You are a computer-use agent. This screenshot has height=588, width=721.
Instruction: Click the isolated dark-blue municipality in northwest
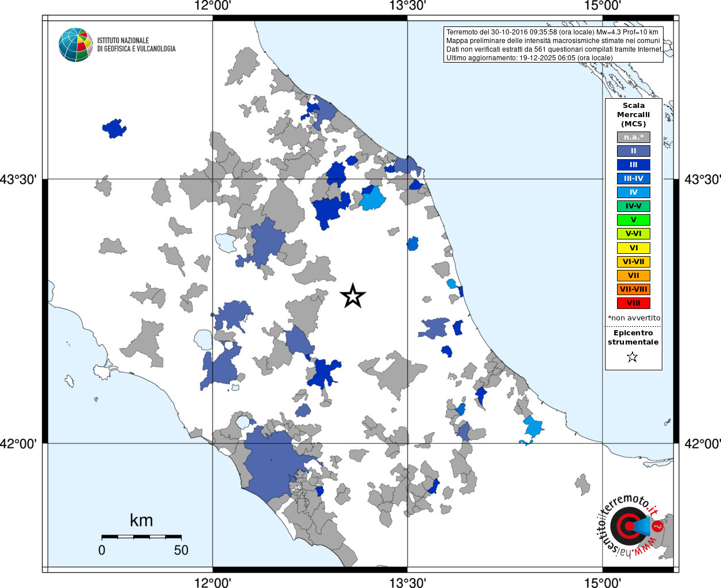point(114,129)
